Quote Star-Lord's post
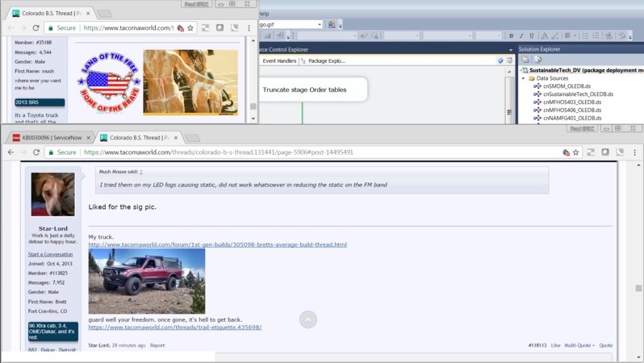Viewport: 644px width, 363px height. pos(606,345)
